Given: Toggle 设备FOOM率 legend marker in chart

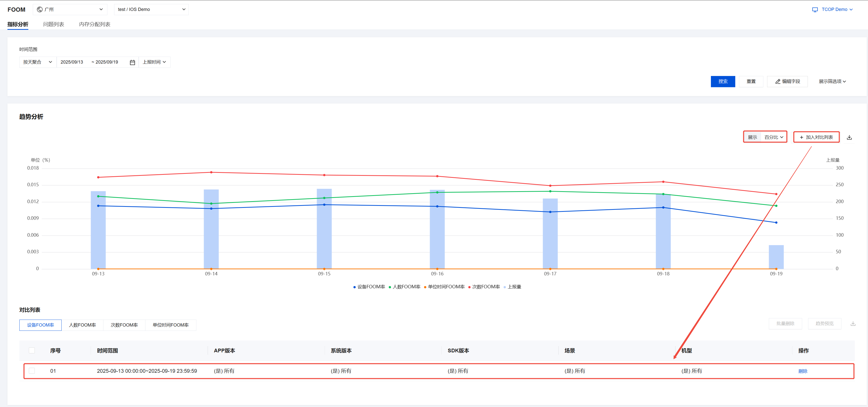Looking at the screenshot, I should [x=354, y=287].
